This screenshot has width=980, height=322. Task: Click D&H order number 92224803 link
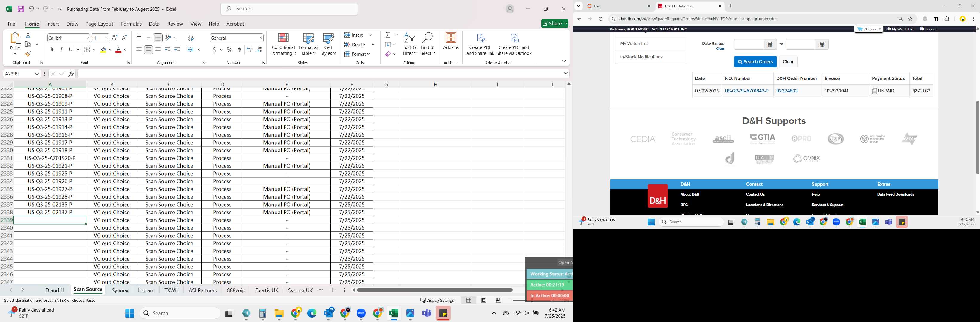(787, 91)
